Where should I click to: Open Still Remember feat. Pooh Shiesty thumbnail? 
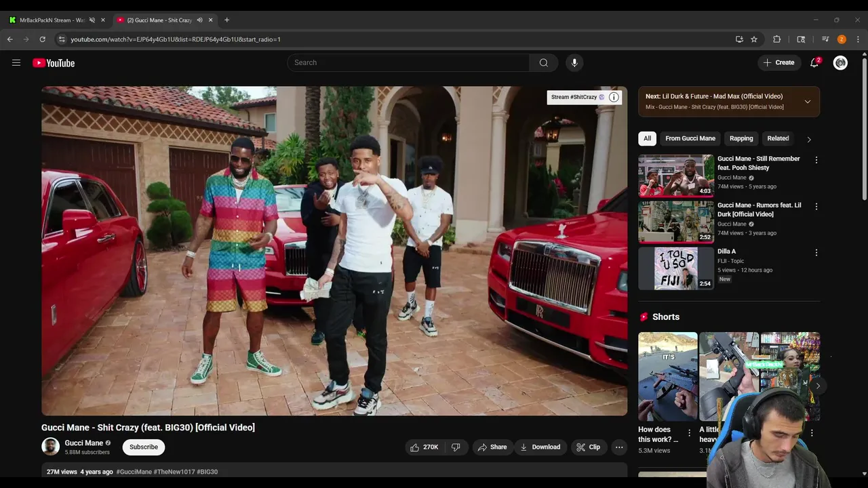(x=675, y=176)
